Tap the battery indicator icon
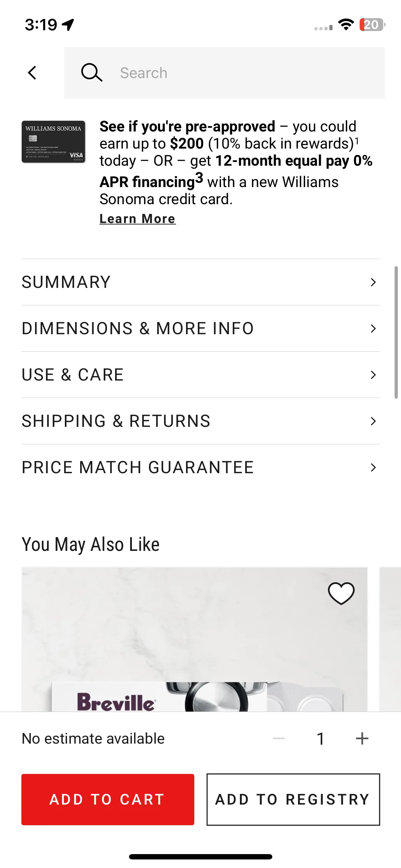 pos(372,25)
